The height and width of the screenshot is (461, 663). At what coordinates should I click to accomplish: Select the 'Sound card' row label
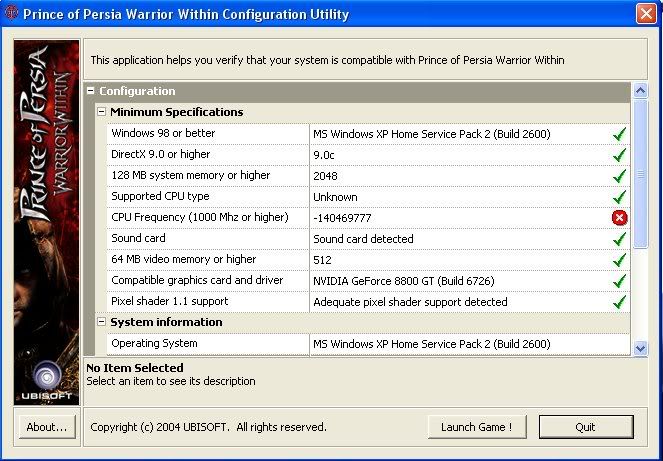(x=138, y=238)
